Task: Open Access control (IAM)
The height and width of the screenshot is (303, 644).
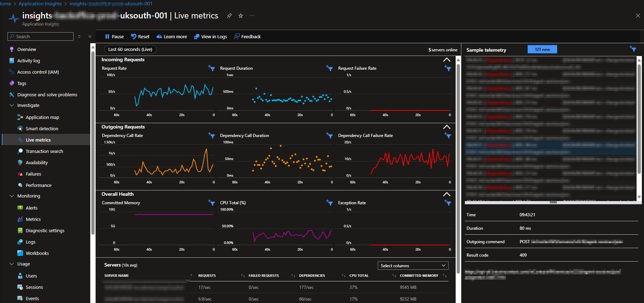Action: tap(38, 72)
